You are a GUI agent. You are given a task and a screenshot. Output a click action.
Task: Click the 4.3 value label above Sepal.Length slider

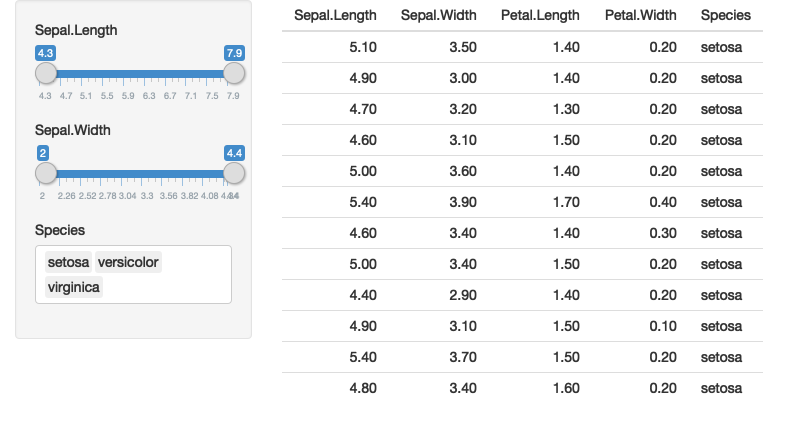[45, 52]
